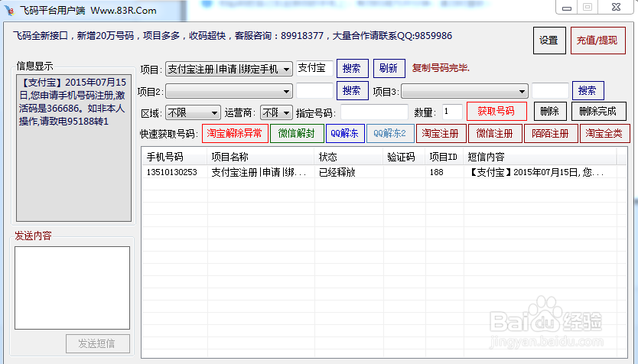The height and width of the screenshot is (364, 638).
Task: Click the 项目2 search input field
Action: 314,90
